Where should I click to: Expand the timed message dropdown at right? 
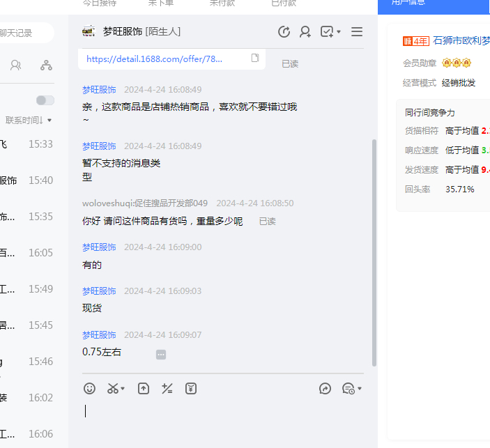pyautogui.click(x=360, y=389)
